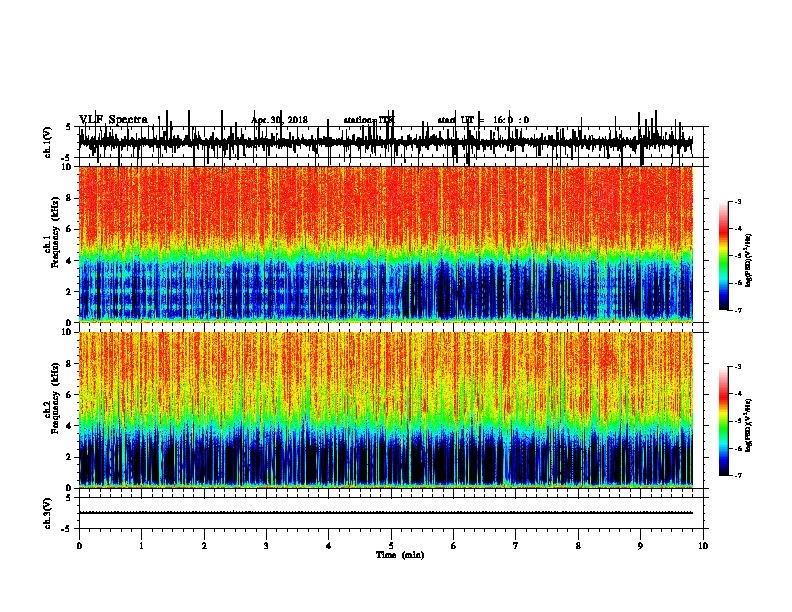Click the "Apr. 30, 2018" date label

click(279, 120)
